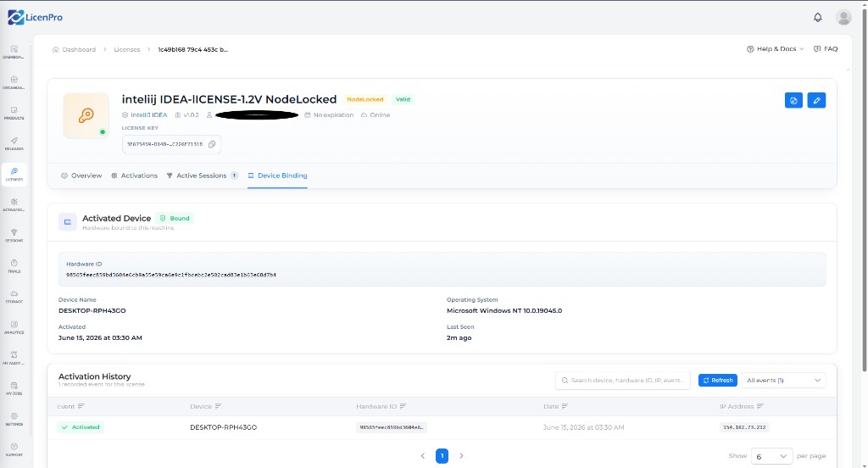
Task: Open Storage cloud icon in sidebar
Action: coord(14,293)
